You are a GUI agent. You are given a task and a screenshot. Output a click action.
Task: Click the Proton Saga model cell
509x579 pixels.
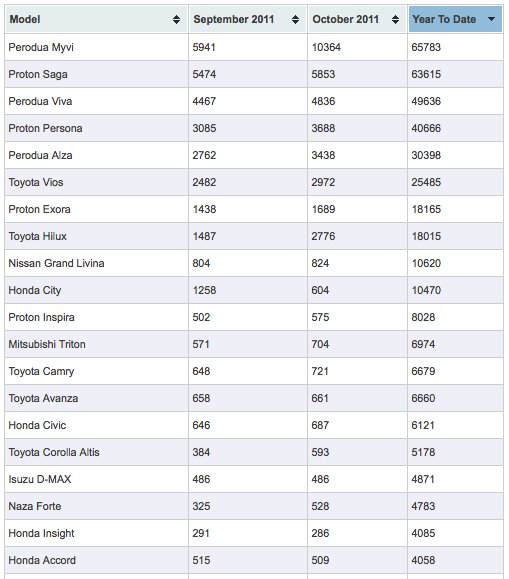96,74
